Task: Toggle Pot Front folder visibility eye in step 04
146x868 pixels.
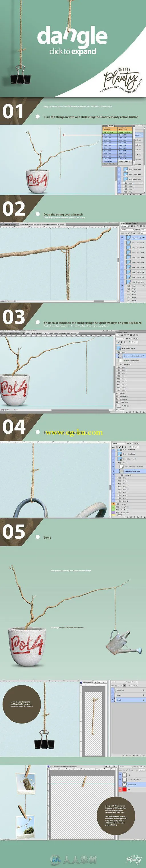Action: tap(113, 504)
